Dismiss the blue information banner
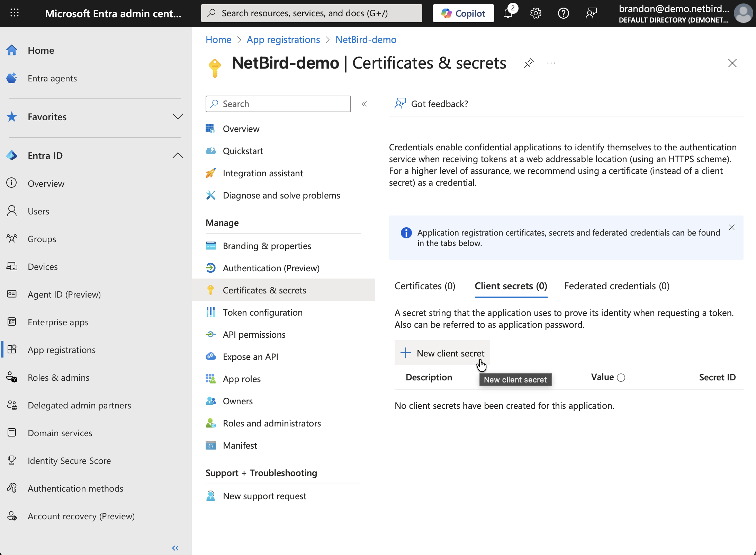The width and height of the screenshot is (756, 555). (731, 227)
